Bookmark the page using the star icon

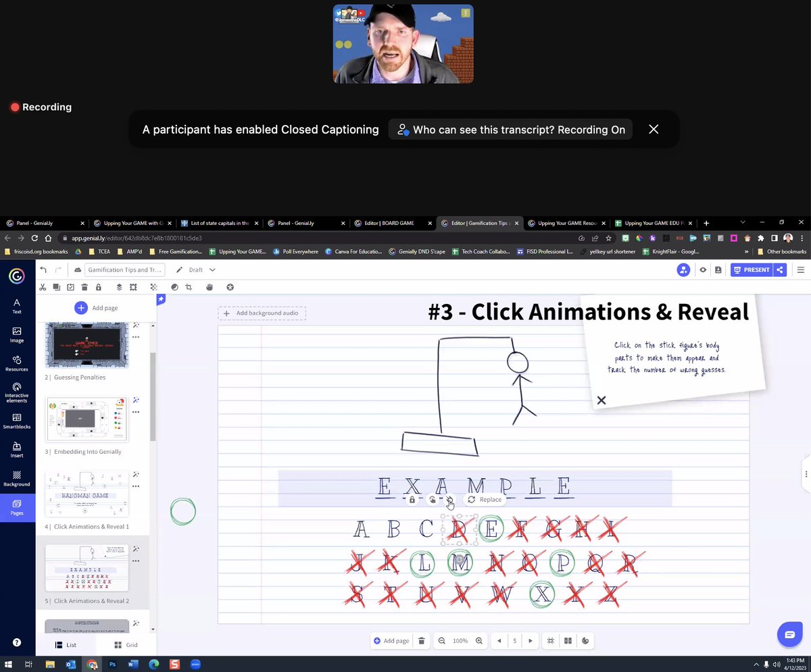[x=608, y=238]
